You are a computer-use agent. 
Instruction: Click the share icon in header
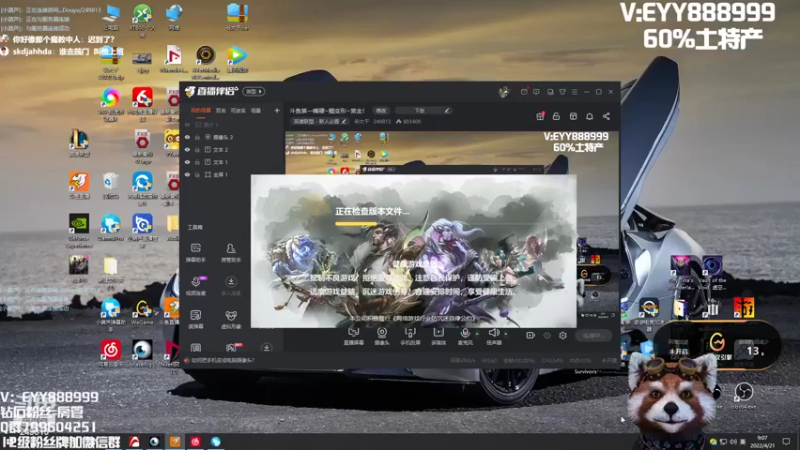point(606,116)
